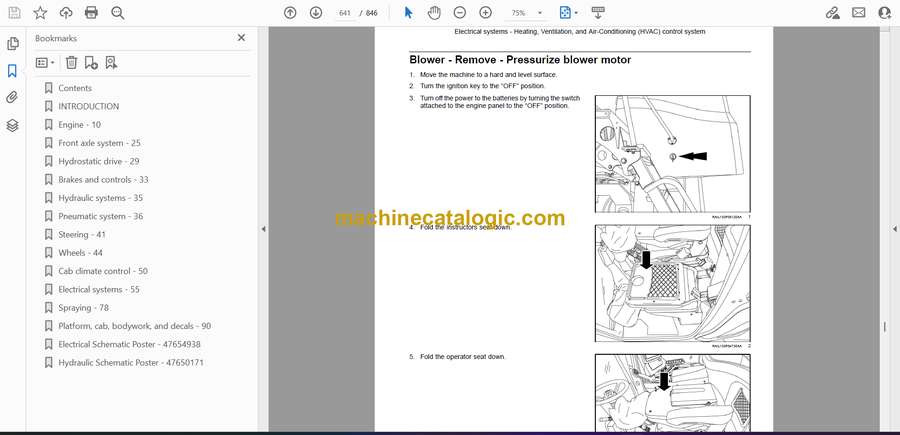Activate the Hand pan tool

[435, 13]
